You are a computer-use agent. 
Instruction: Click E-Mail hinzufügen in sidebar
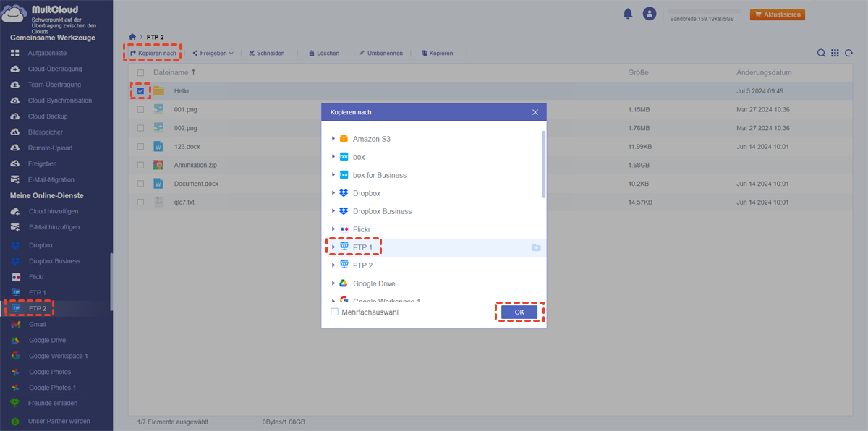pos(54,227)
